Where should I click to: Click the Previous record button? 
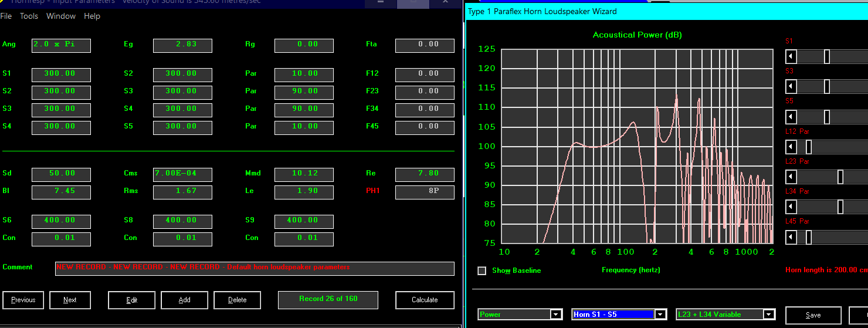[23, 300]
